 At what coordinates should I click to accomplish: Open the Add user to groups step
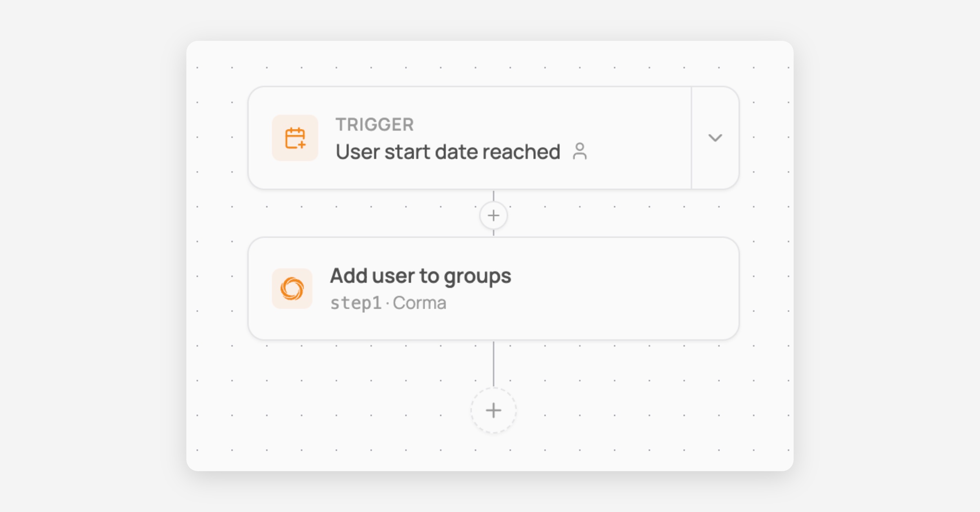493,289
